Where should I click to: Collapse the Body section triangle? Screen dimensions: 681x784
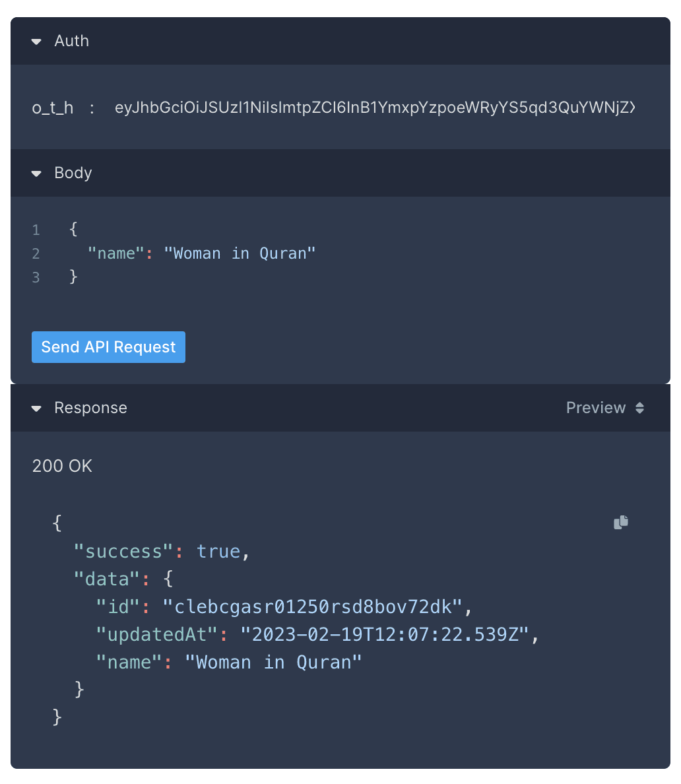click(36, 174)
